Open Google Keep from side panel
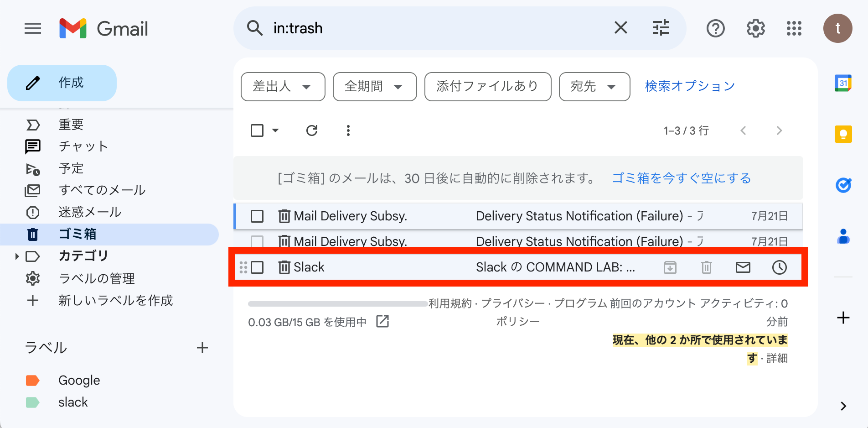868x428 pixels. (843, 134)
